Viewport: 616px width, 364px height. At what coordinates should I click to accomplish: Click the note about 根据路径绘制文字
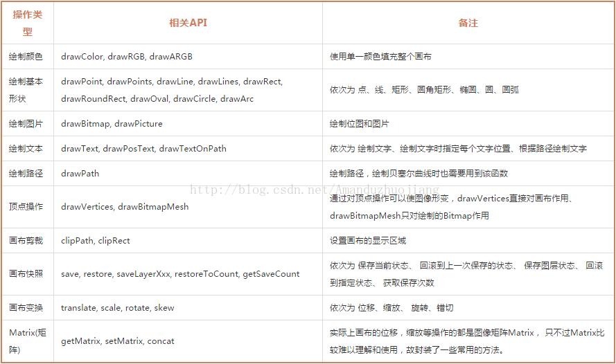click(x=458, y=149)
